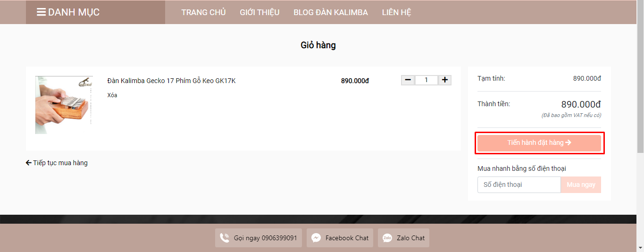Click the scrollbar down arrow

pyautogui.click(x=640, y=248)
